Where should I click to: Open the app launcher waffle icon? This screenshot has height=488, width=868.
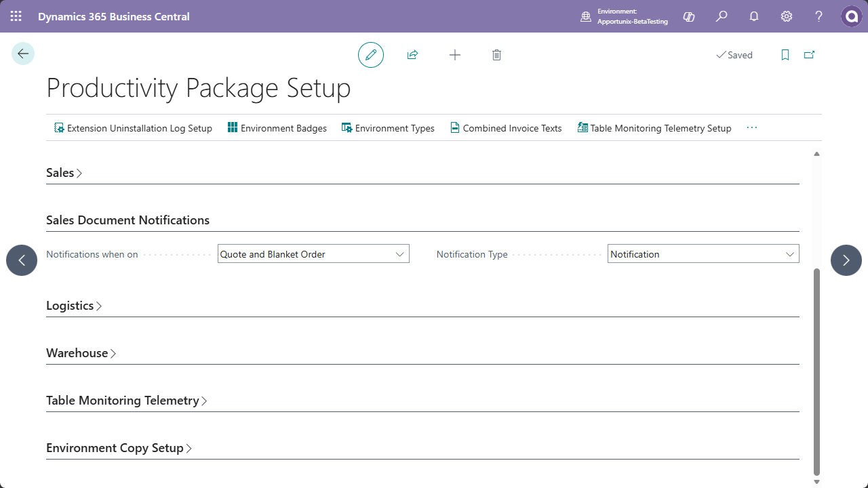tap(16, 16)
